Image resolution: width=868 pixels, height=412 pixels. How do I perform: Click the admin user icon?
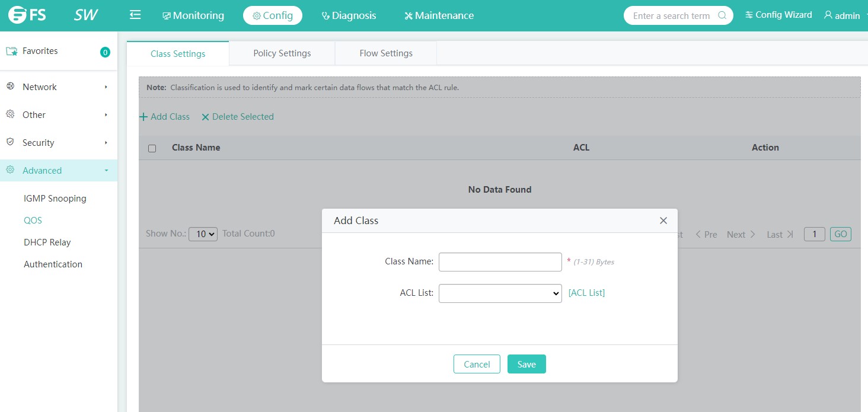828,15
